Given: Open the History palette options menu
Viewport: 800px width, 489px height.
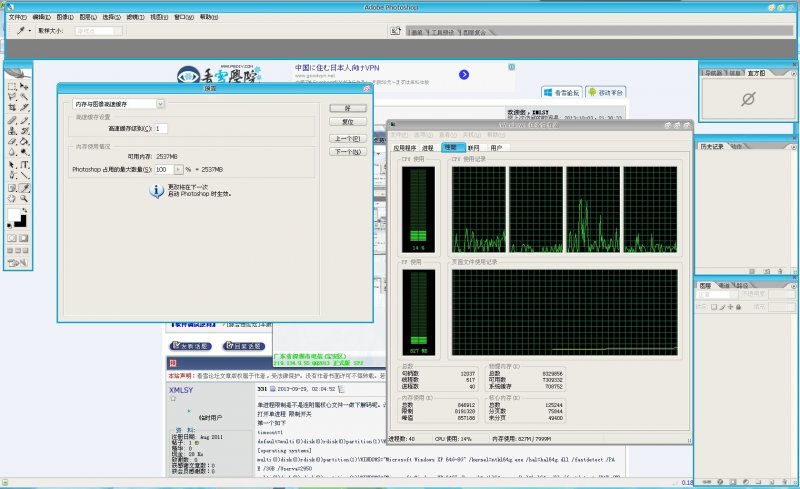Looking at the screenshot, I should pos(793,146).
